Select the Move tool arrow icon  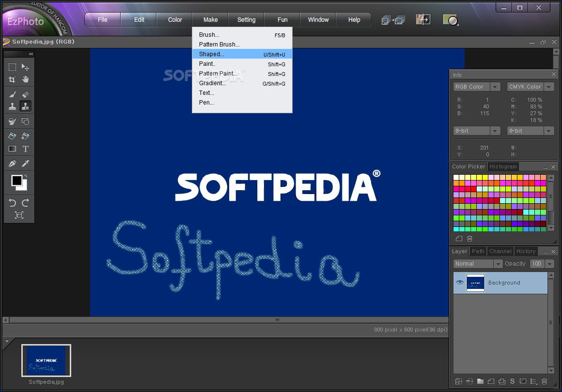26,67
